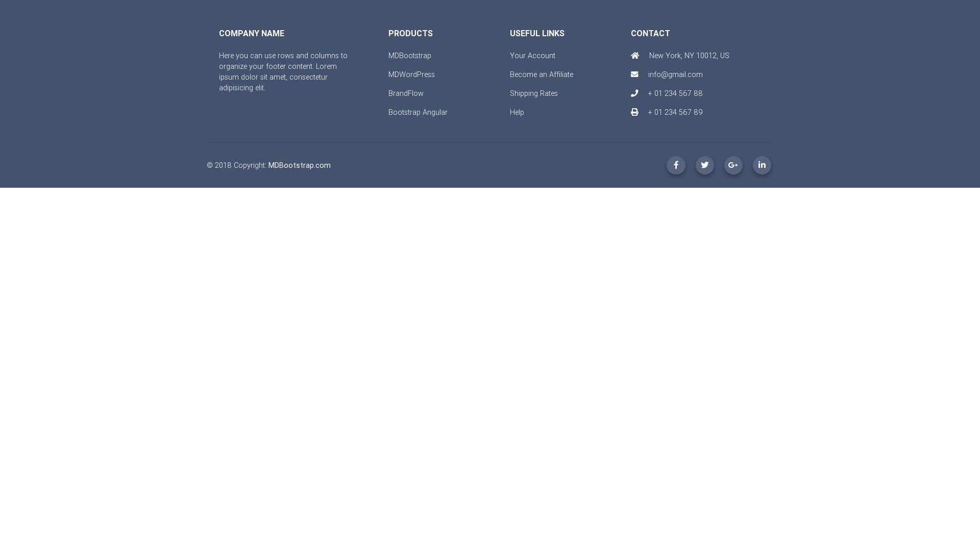This screenshot has height=551, width=980.
Task: Click the Facebook social icon
Action: click(676, 165)
